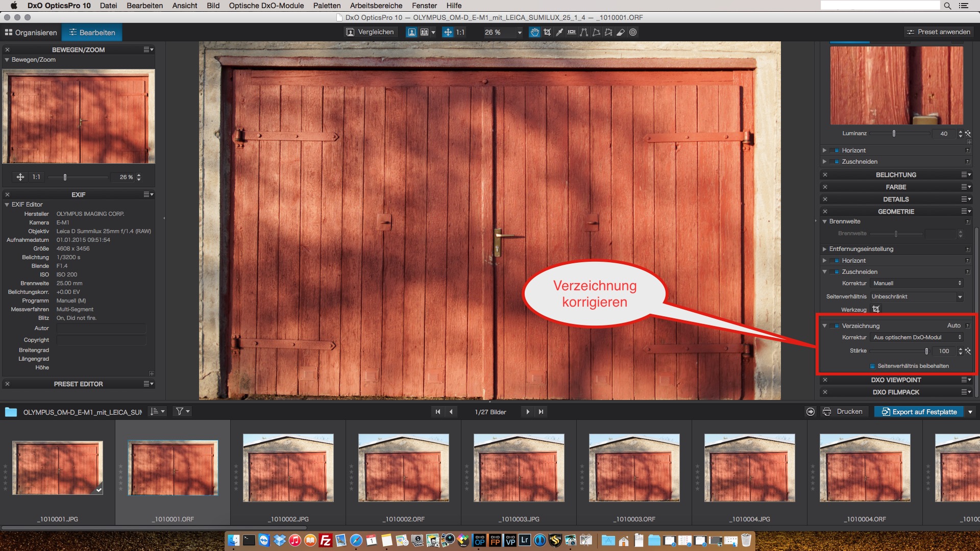Open Korrektur dropdown showing Manuell
This screenshot has width=980, height=551.
917,283
